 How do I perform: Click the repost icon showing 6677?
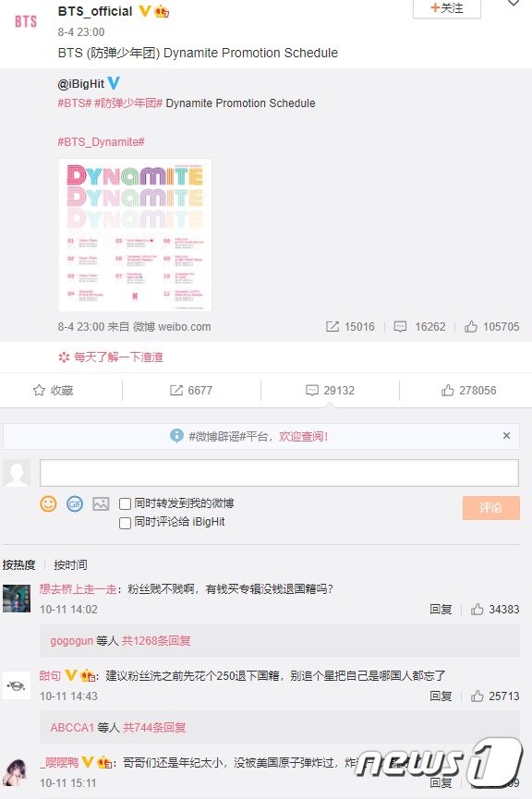[x=175, y=391]
